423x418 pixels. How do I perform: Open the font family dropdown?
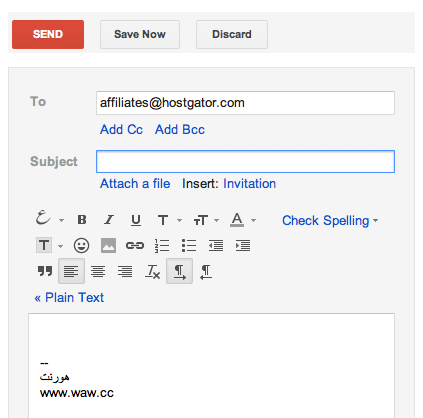pyautogui.click(x=170, y=220)
